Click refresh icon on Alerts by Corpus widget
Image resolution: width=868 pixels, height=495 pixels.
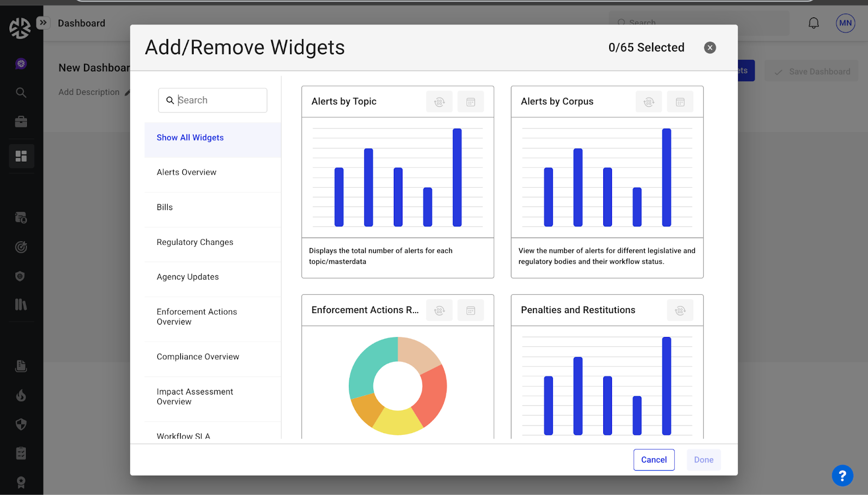point(649,102)
